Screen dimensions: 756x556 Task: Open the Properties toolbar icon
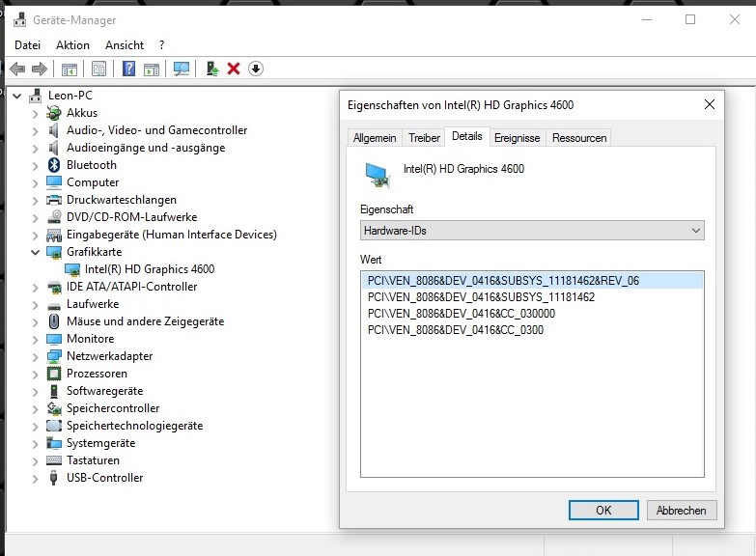98,69
